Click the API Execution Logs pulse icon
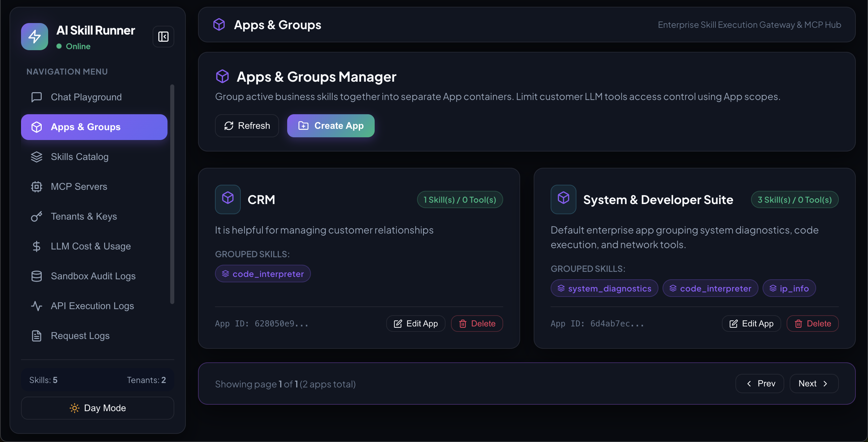868x442 pixels. [x=37, y=306]
